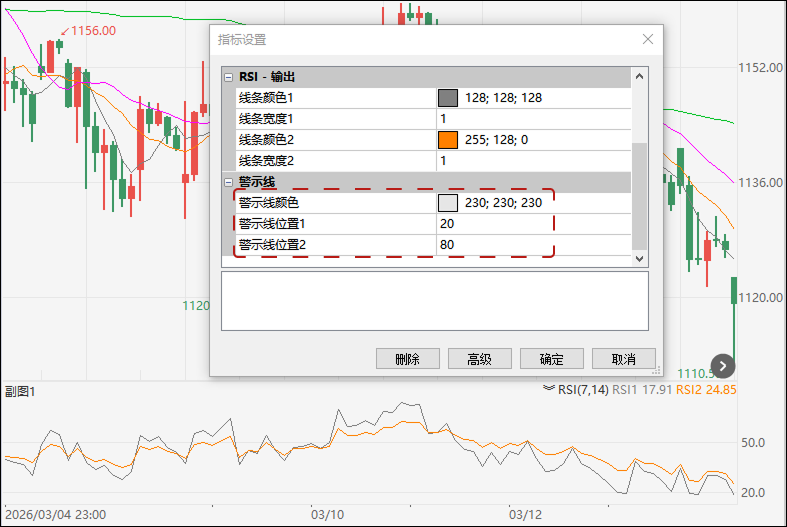787x527 pixels.
Task: Open the orange 线条颜色2 color swatch
Action: pyautogui.click(x=448, y=140)
